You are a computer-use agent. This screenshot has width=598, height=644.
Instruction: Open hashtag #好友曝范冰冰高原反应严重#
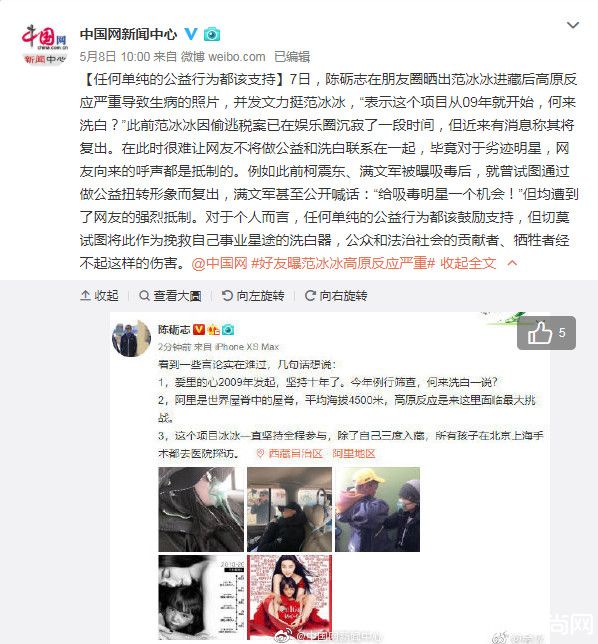[x=343, y=263]
